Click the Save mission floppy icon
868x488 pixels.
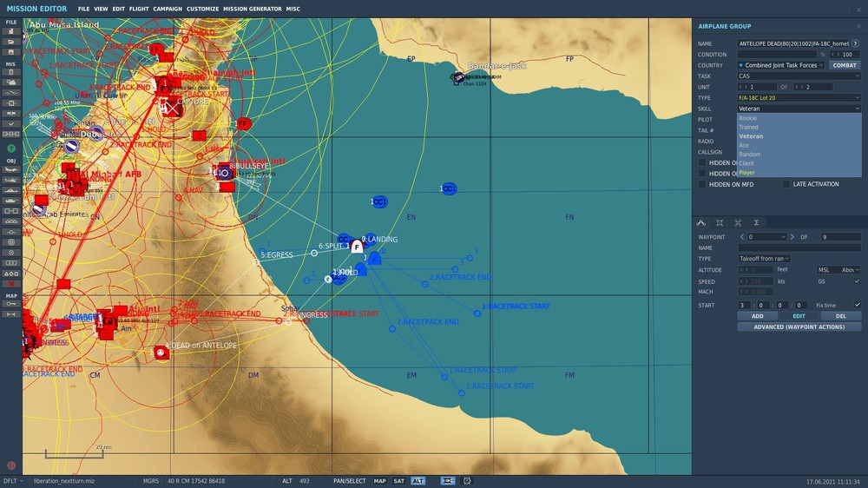click(x=11, y=52)
